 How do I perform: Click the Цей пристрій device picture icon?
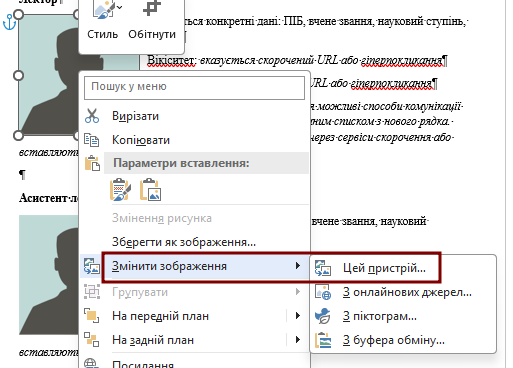coord(323,268)
